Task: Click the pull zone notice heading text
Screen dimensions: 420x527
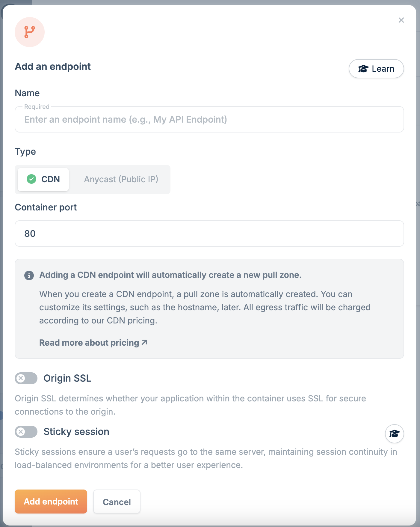Action: coord(170,275)
